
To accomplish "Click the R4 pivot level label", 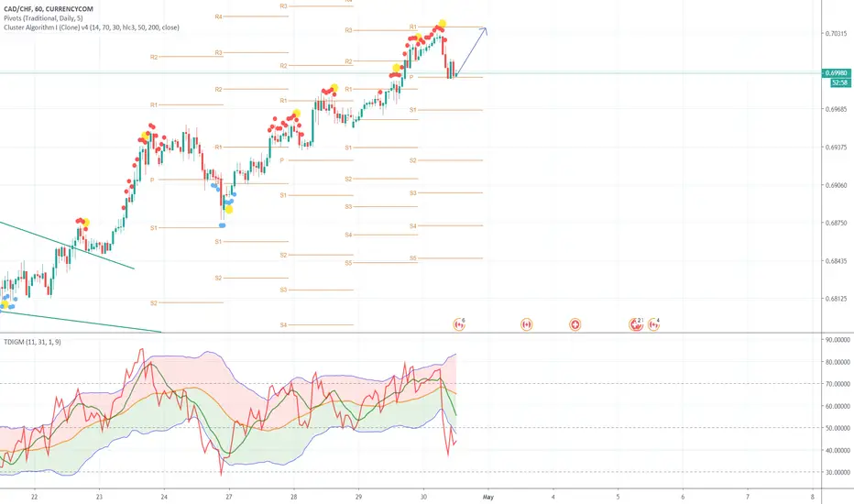I will pos(218,16).
